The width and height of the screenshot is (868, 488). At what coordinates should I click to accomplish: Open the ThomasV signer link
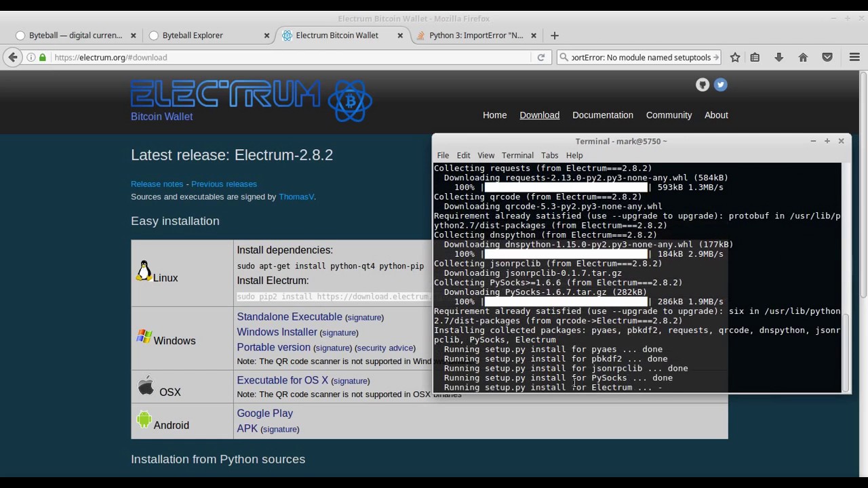pyautogui.click(x=296, y=197)
